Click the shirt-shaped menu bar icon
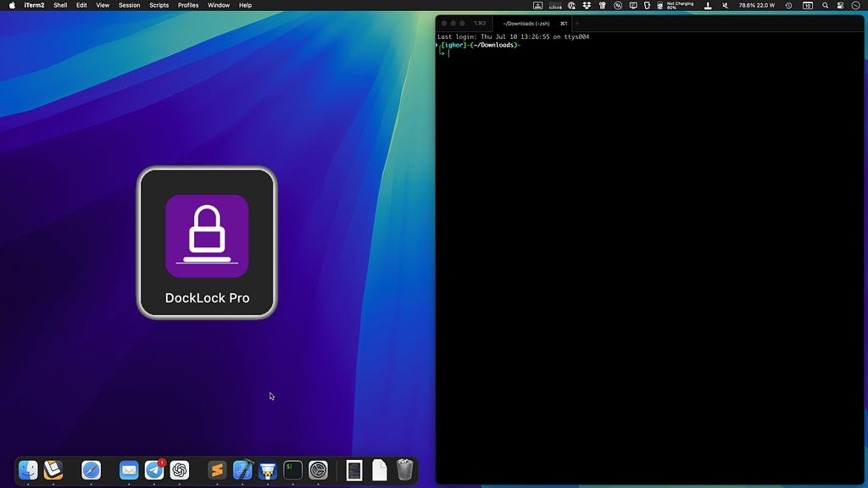 [603, 6]
